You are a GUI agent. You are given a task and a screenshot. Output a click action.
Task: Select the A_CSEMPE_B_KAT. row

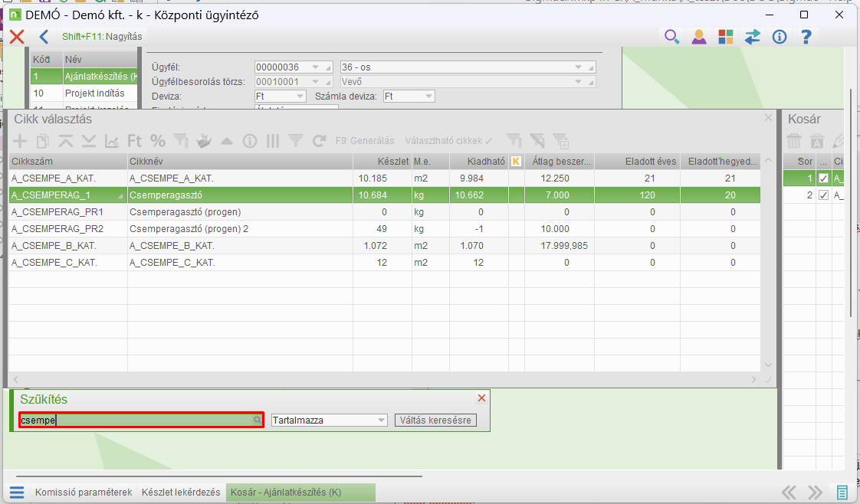(x=385, y=245)
